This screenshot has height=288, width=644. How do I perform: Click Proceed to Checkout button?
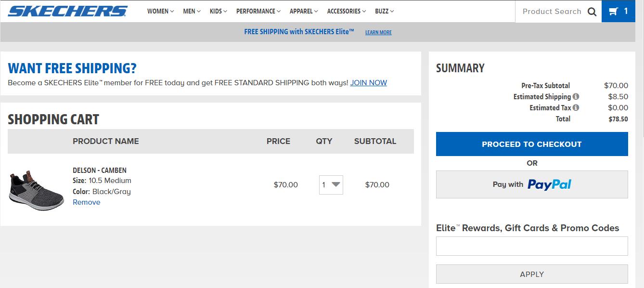[532, 144]
